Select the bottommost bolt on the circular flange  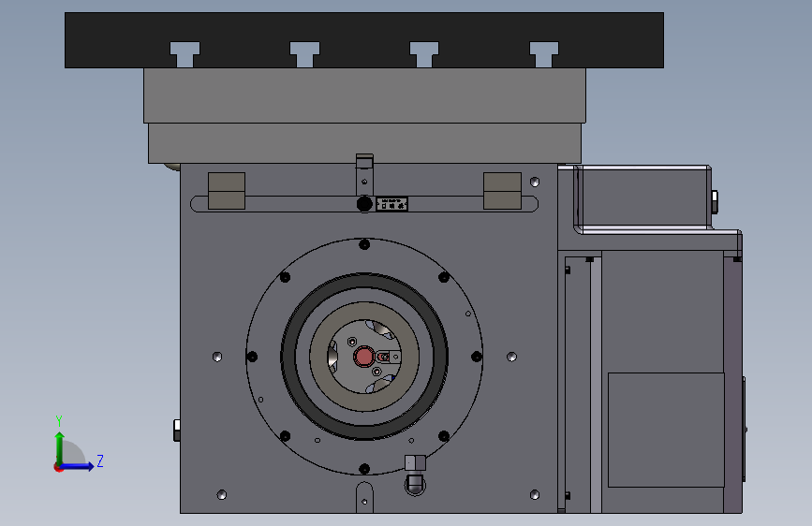pyautogui.click(x=364, y=469)
